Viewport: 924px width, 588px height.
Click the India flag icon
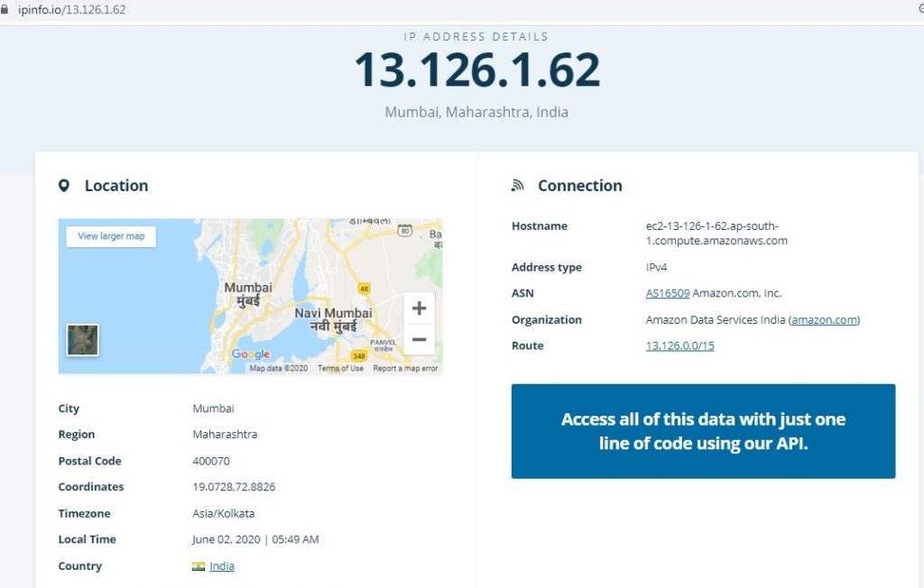coord(199,566)
